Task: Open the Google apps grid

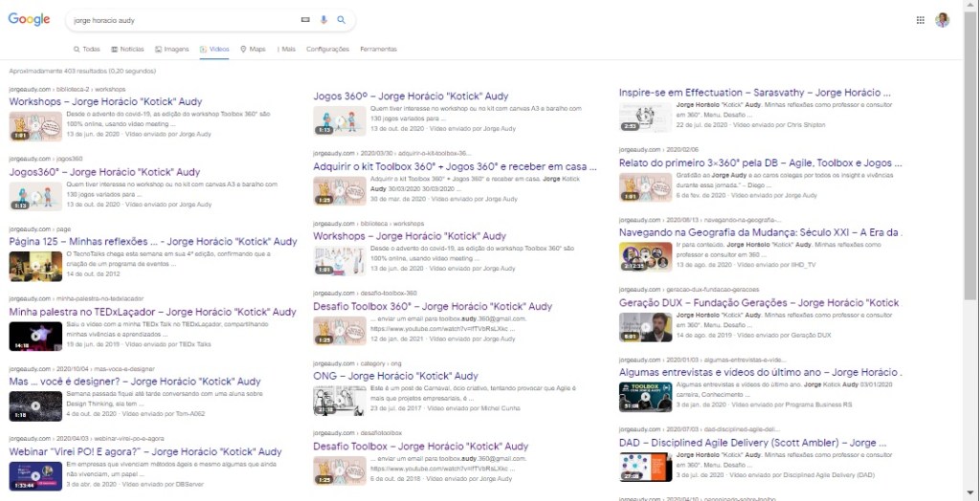Action: coord(921,20)
